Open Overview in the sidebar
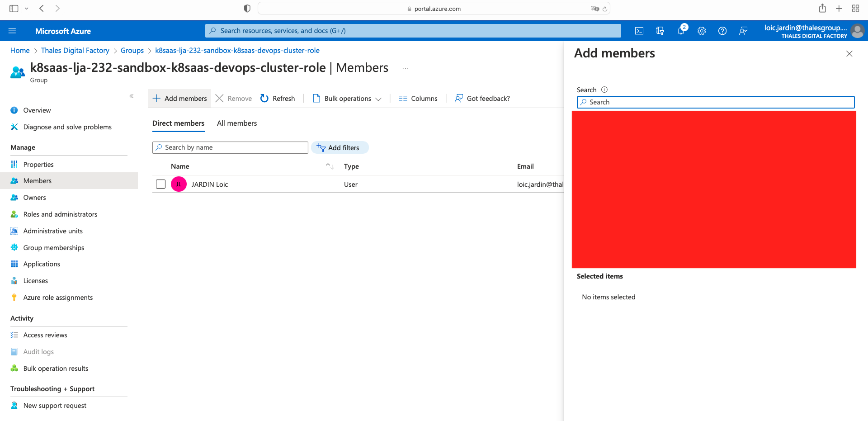 point(37,110)
